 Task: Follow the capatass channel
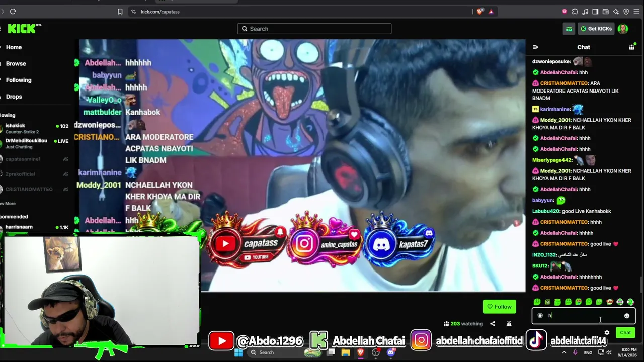click(499, 307)
